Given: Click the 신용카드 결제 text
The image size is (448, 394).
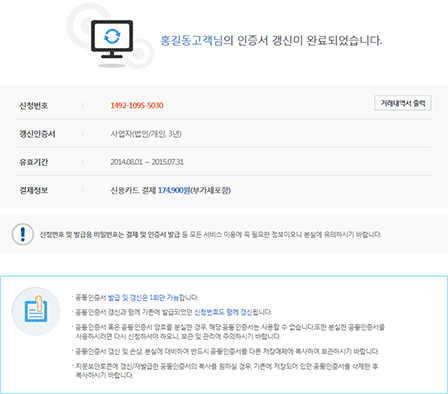Looking at the screenshot, I should 133,190.
